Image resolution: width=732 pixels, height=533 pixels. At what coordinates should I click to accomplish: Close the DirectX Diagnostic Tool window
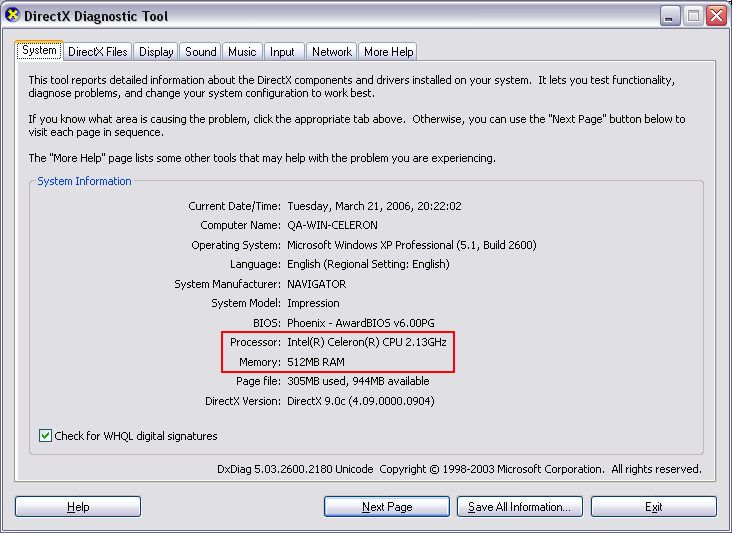(x=717, y=16)
